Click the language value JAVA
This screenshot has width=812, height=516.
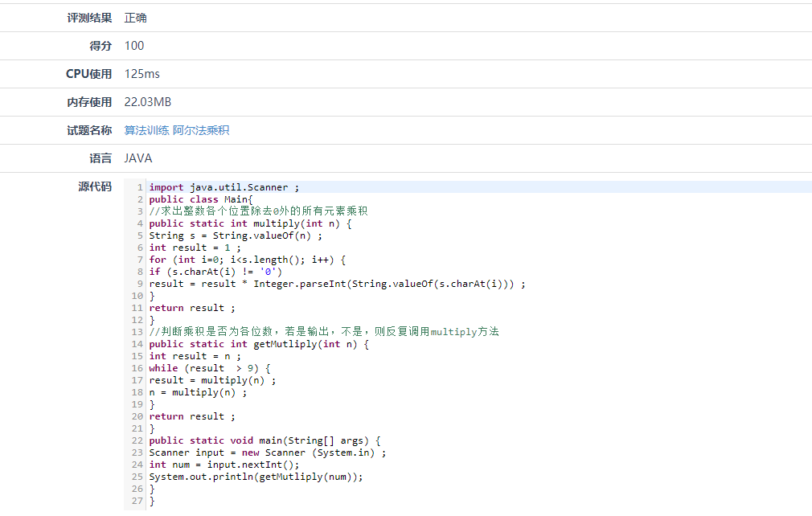point(138,158)
